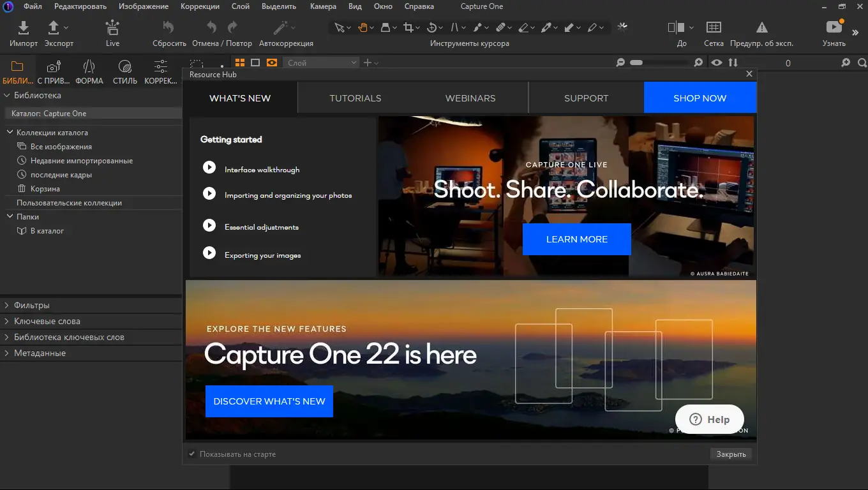Open the Коррекции menu
Image resolution: width=868 pixels, height=490 pixels.
pos(200,6)
